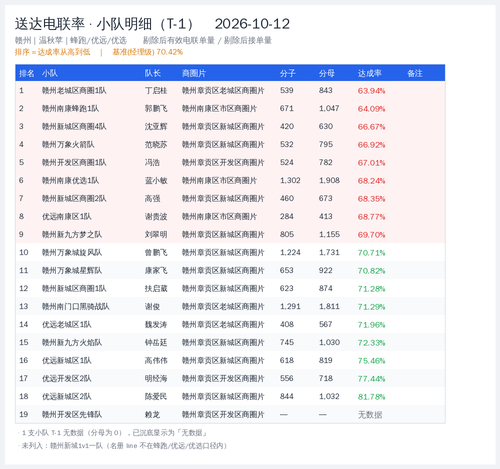Click captain name 蓝小敏
This screenshot has height=469, width=500.
pos(156,180)
